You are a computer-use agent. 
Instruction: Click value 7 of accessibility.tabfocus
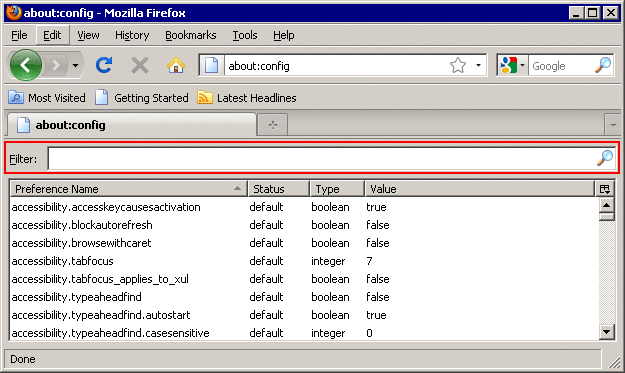[369, 261]
